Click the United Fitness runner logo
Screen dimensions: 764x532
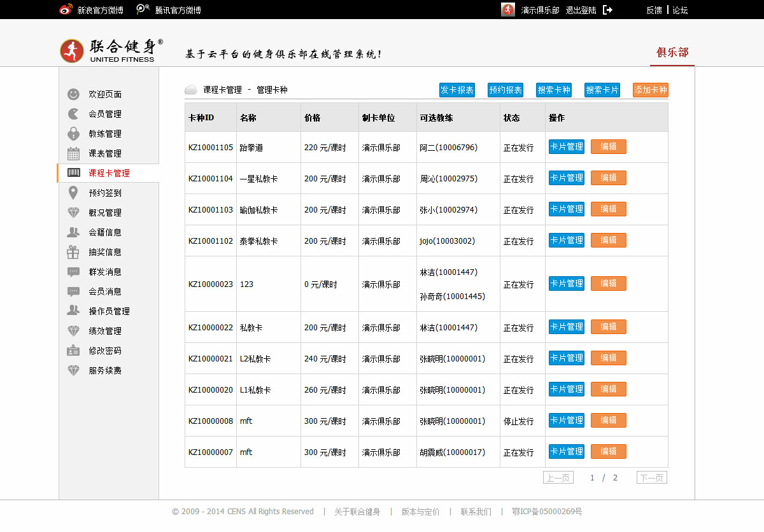point(72,51)
